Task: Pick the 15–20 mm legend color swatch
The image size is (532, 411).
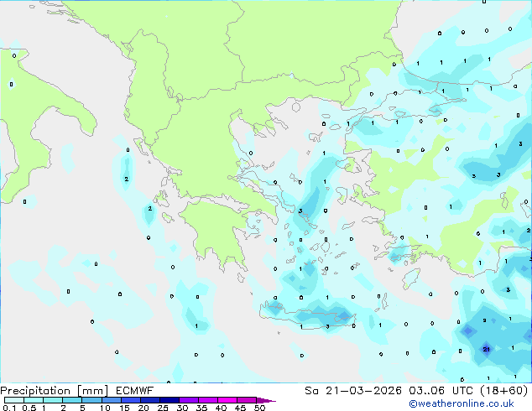Action: (131, 400)
